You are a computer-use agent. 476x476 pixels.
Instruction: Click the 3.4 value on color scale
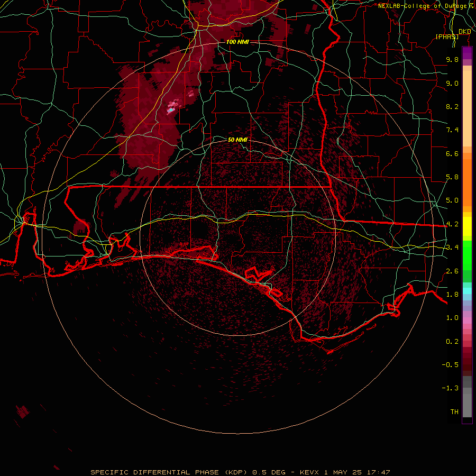(452, 248)
